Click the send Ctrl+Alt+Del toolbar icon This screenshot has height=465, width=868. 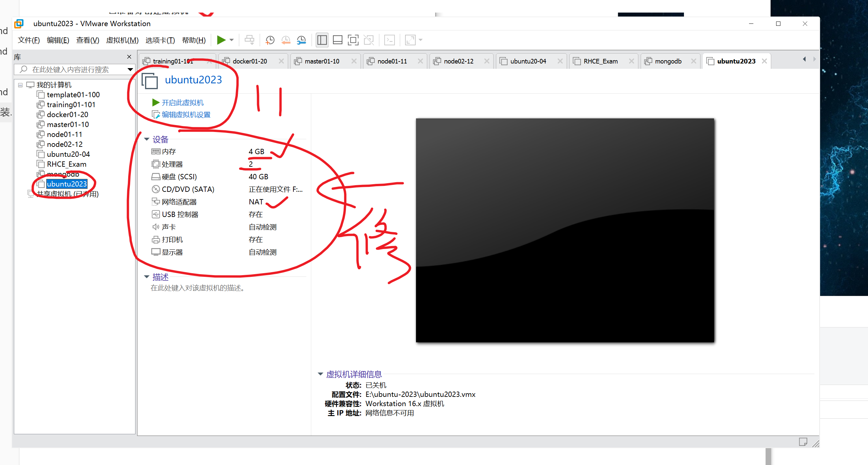(x=249, y=40)
